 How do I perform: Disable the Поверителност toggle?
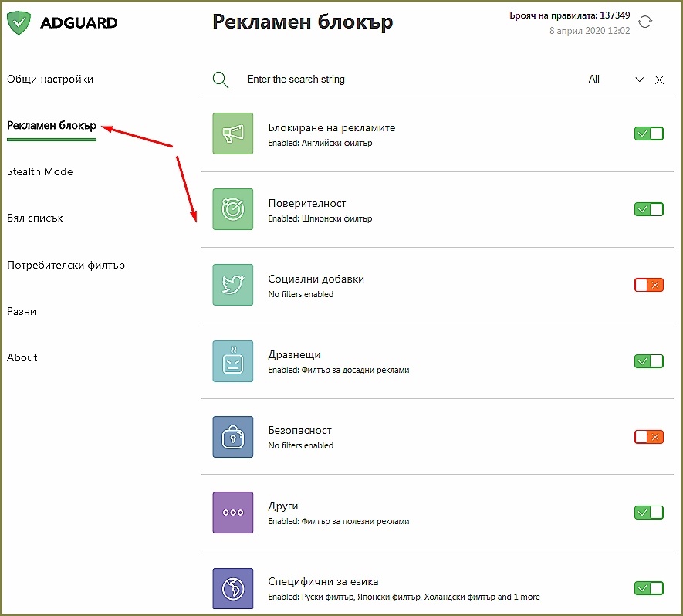[649, 209]
